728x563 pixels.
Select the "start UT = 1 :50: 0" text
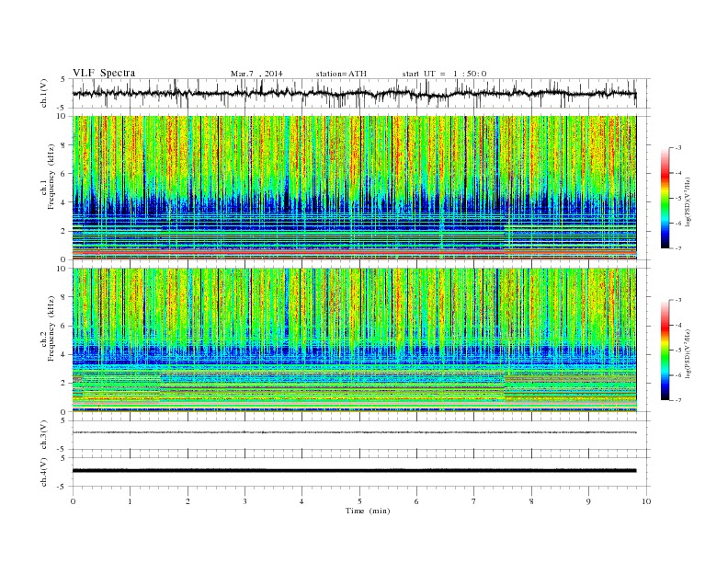[444, 74]
